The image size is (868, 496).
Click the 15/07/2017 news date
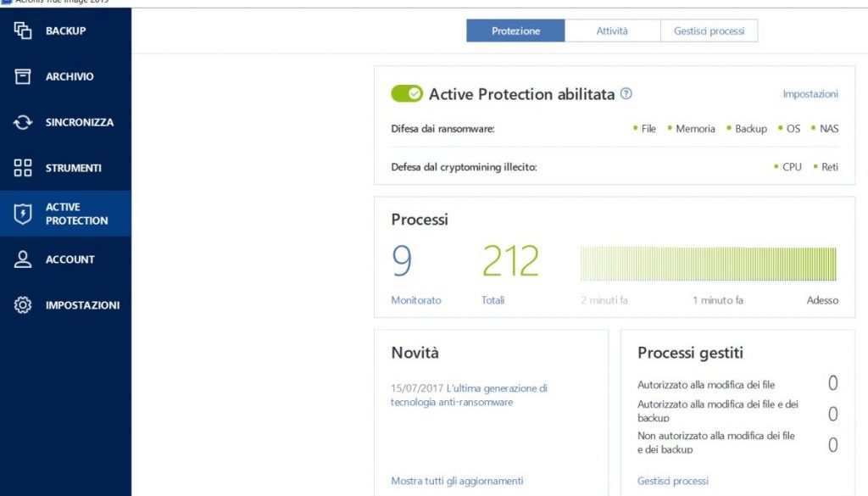click(417, 388)
